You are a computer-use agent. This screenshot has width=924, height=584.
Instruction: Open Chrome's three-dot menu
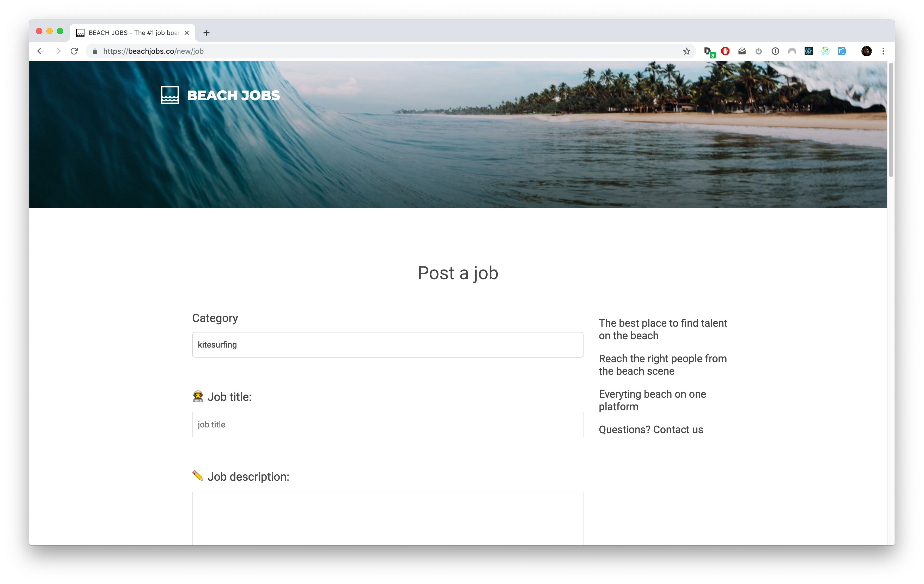(883, 51)
